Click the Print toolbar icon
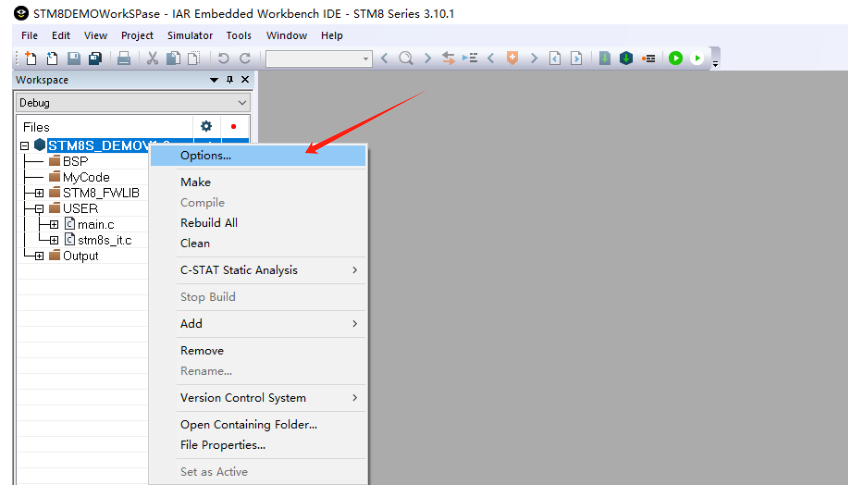Image resolution: width=848 pixels, height=485 pixels. (x=124, y=58)
